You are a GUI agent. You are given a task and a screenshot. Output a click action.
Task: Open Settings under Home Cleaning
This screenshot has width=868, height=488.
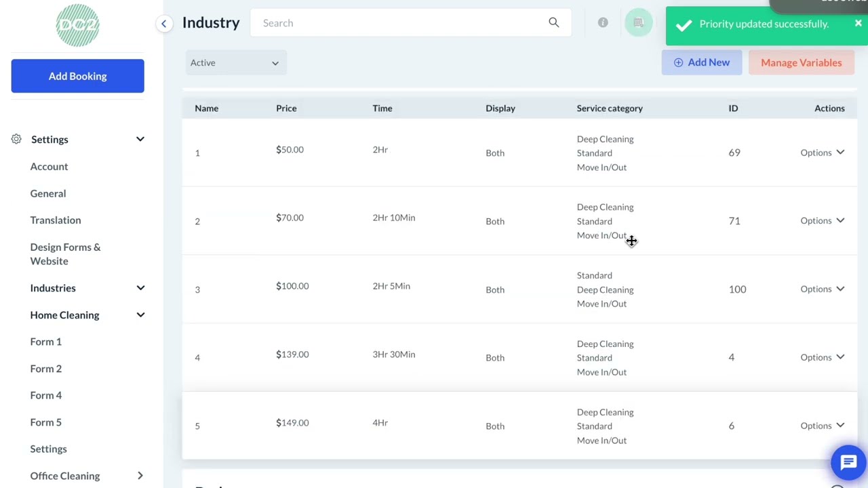pyautogui.click(x=49, y=449)
